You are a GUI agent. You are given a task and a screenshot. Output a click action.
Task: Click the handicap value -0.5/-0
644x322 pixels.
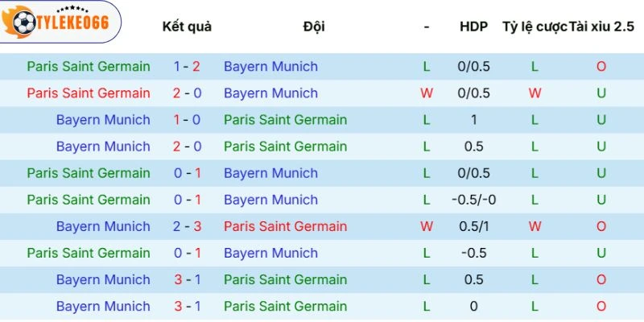(x=473, y=200)
